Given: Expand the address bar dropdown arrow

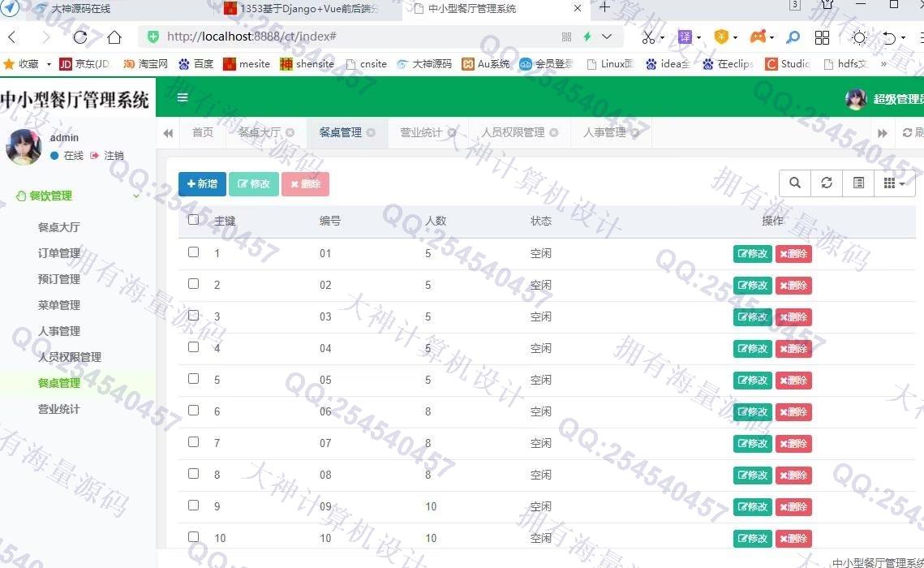Looking at the screenshot, I should [x=606, y=37].
